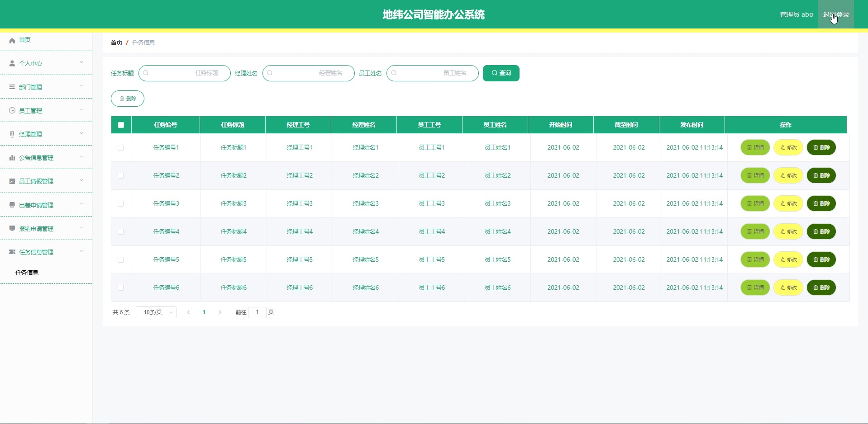Screen dimensions: 868x424
Task: Expand the 员工请假管理 menu chevron
Action: pos(81,180)
